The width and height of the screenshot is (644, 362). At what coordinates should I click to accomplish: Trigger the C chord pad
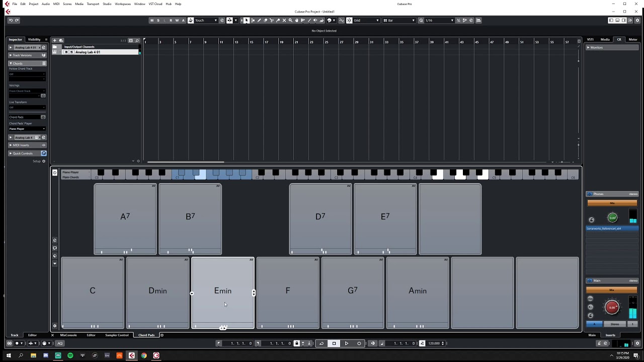pyautogui.click(x=93, y=293)
